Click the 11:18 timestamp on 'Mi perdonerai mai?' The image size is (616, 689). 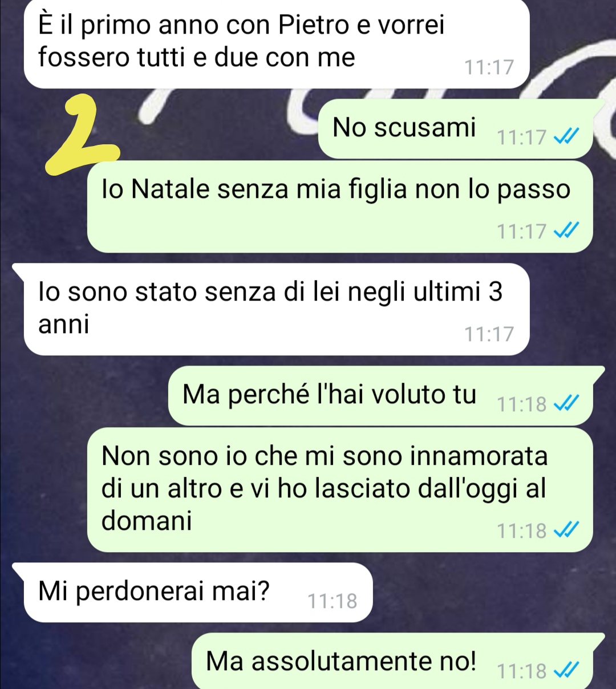(332, 601)
